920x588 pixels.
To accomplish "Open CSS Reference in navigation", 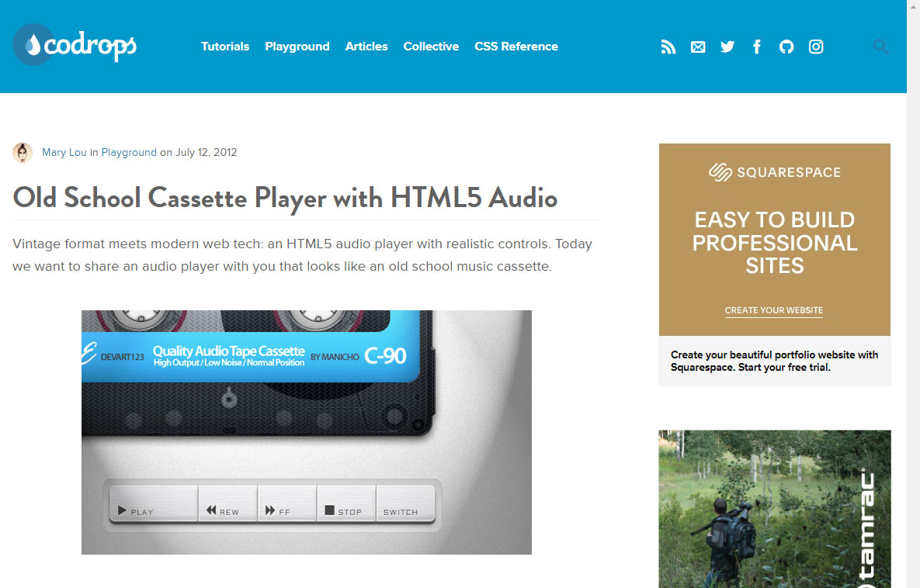I will pyautogui.click(x=516, y=47).
